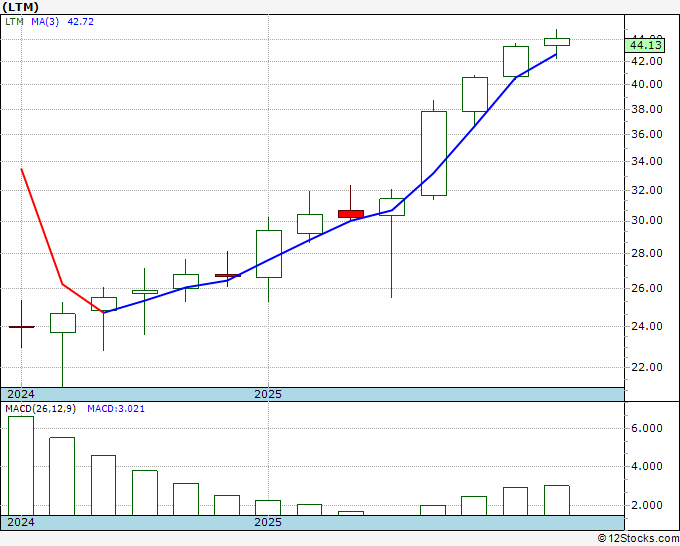Click the 34.00 price axis label

(x=647, y=161)
